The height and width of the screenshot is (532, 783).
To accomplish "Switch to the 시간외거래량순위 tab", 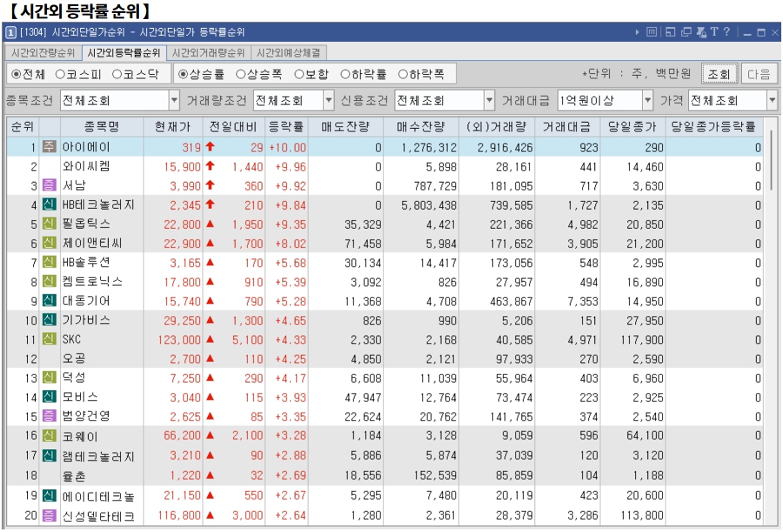I will 209,52.
